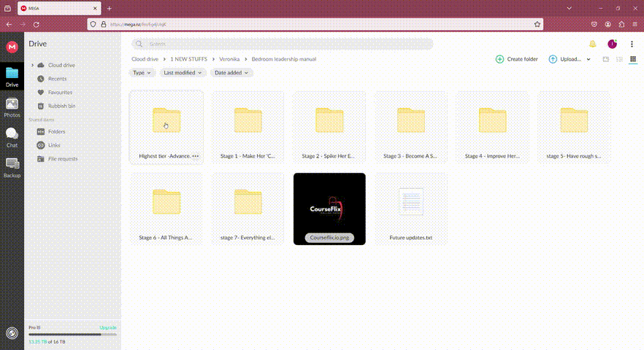Open the Pocket save icon in browser toolbar

pyautogui.click(x=594, y=25)
